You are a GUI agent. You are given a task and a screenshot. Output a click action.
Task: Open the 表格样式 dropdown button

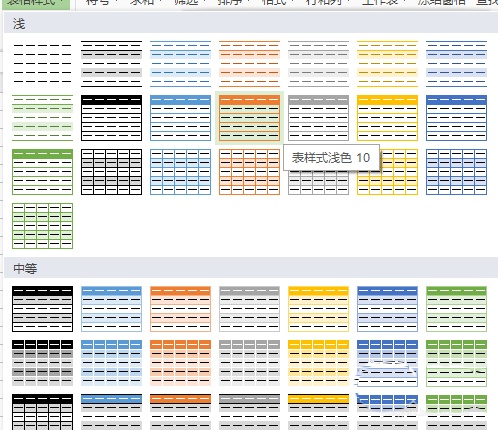36,3
